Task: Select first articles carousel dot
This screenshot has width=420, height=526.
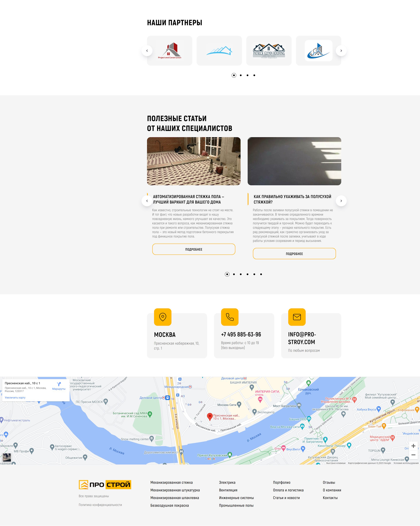Action: pyautogui.click(x=227, y=274)
